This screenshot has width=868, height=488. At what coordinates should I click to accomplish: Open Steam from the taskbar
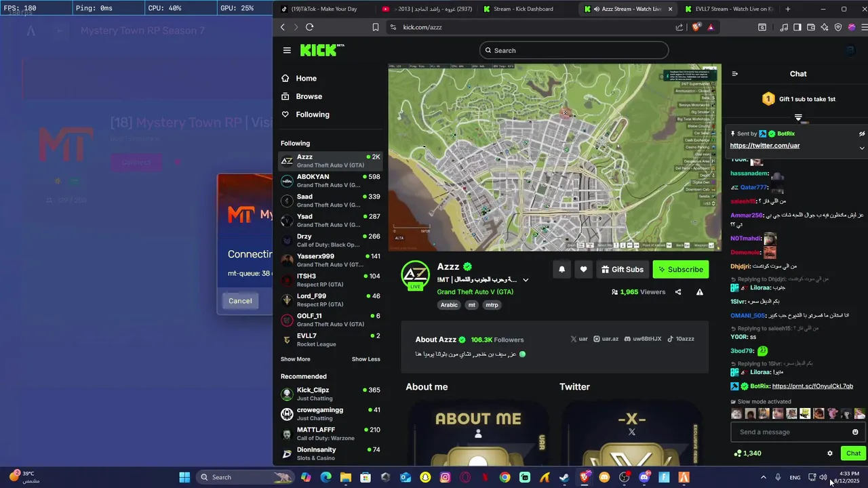coord(564,477)
